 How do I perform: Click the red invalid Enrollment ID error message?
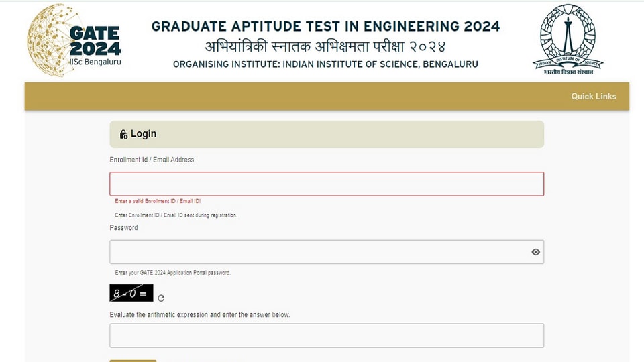click(x=158, y=201)
